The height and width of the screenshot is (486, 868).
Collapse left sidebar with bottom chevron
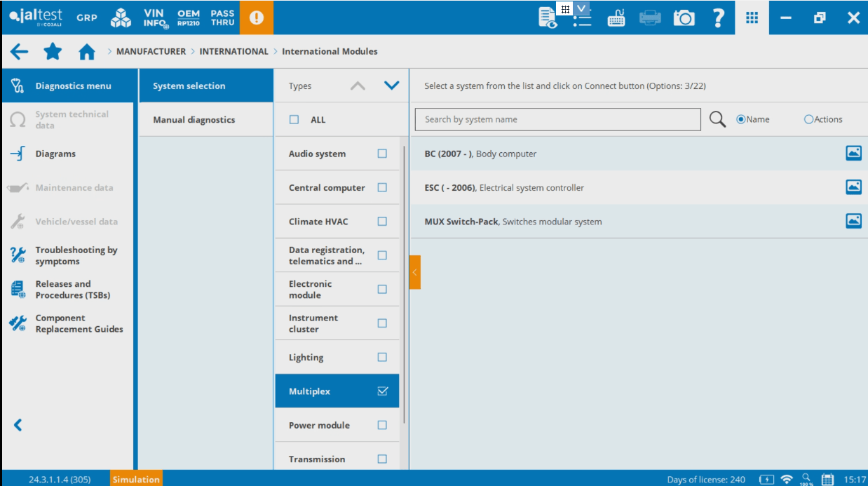tap(18, 424)
